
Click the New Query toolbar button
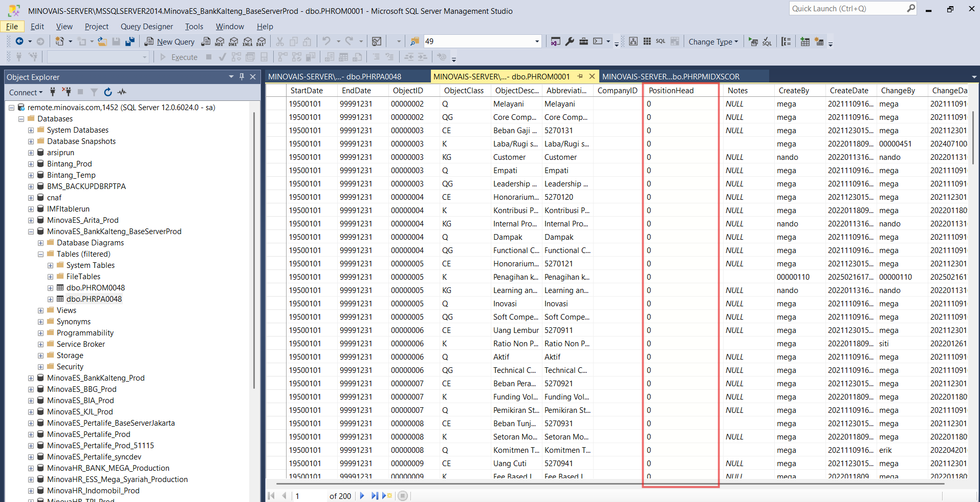point(169,41)
